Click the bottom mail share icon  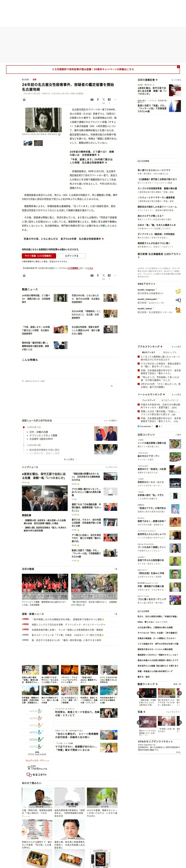(92, 276)
